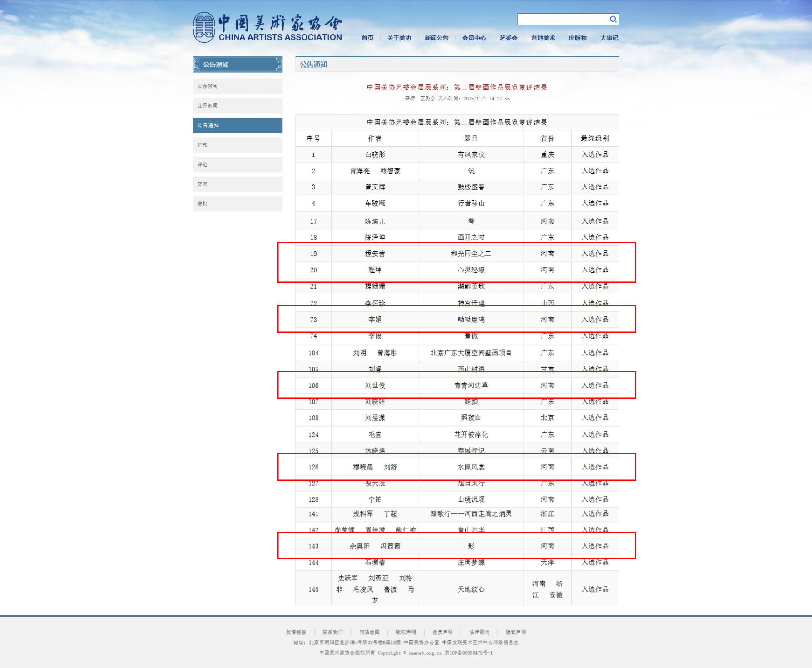
Task: Go to 新闻公告 in top navigation
Action: (436, 38)
